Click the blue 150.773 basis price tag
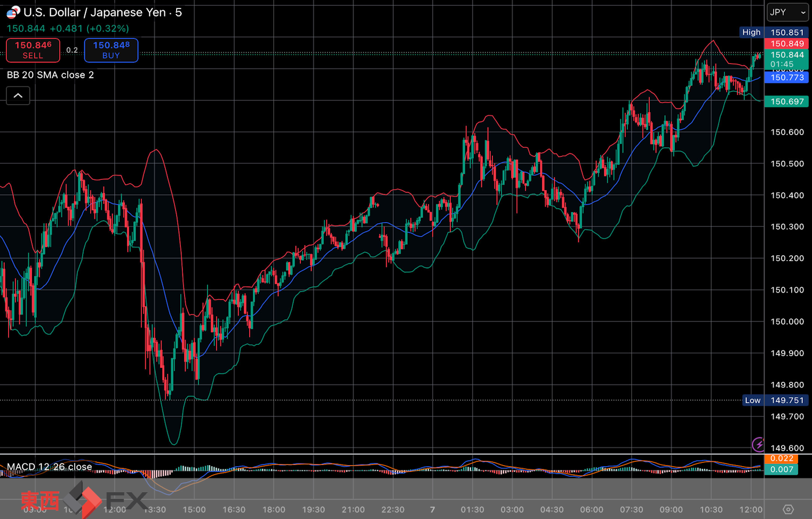Screen dimensions: 812x519 click(x=786, y=77)
